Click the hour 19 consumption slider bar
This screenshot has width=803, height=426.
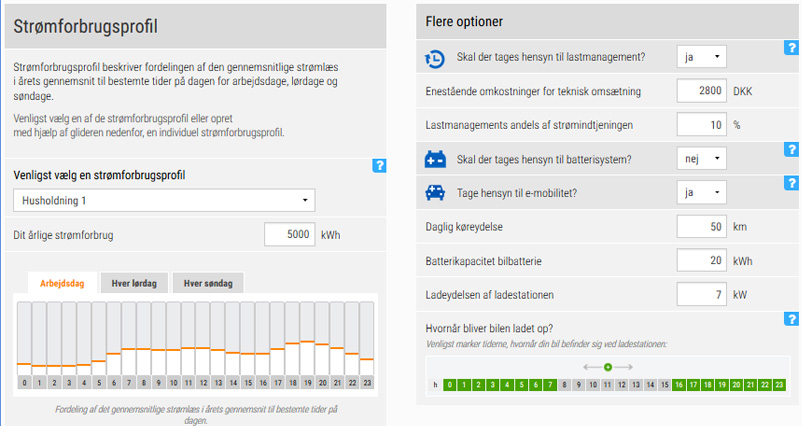pos(307,339)
